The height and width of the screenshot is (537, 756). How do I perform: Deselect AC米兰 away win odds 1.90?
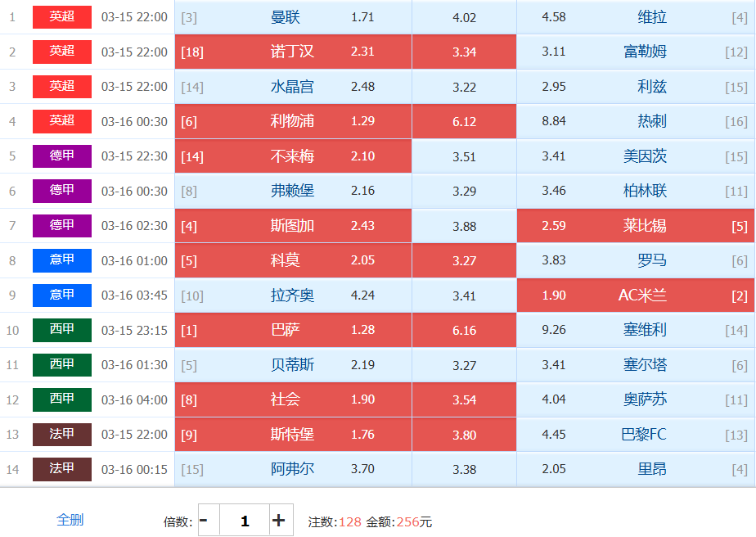pyautogui.click(x=635, y=296)
